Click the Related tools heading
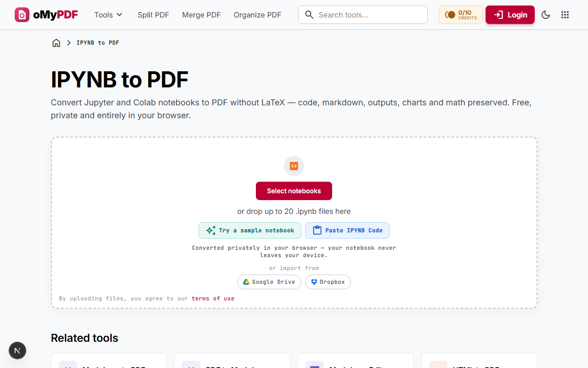 pyautogui.click(x=85, y=338)
